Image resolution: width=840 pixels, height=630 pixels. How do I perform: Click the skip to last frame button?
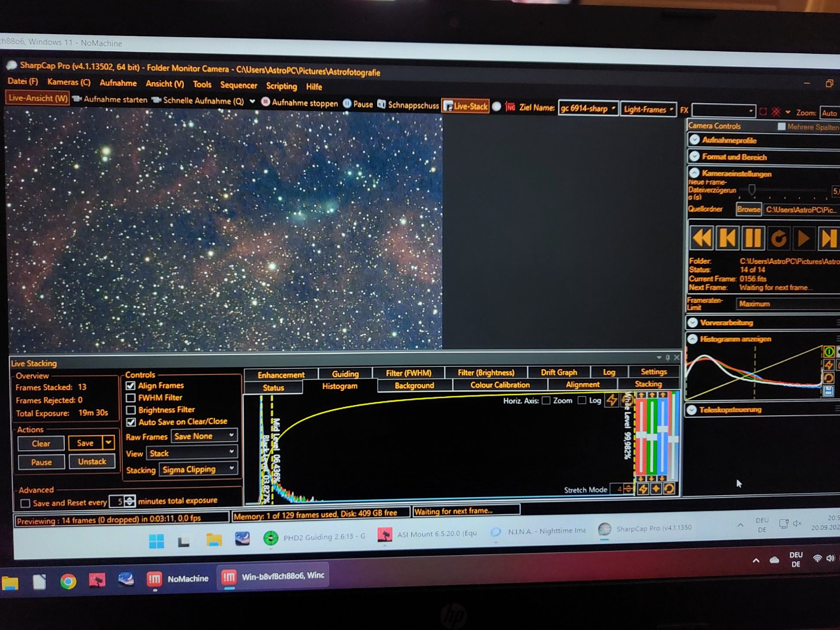[829, 239]
